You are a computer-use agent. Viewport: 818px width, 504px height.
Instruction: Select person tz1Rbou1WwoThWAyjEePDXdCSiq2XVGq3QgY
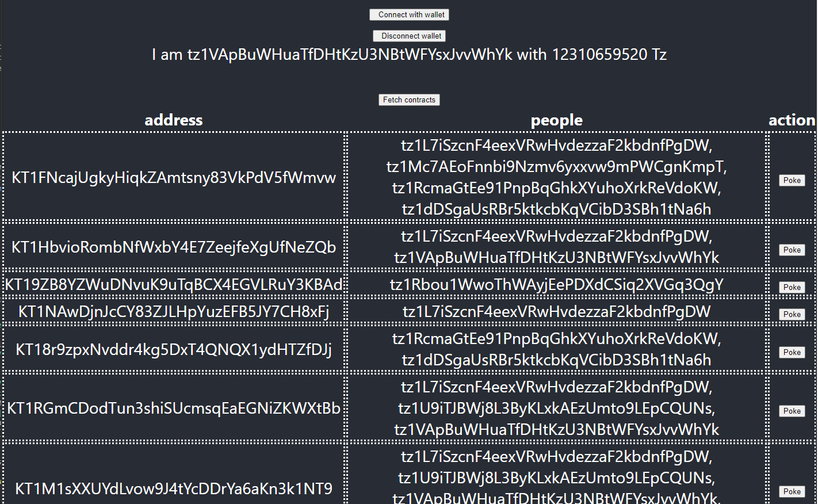click(556, 284)
